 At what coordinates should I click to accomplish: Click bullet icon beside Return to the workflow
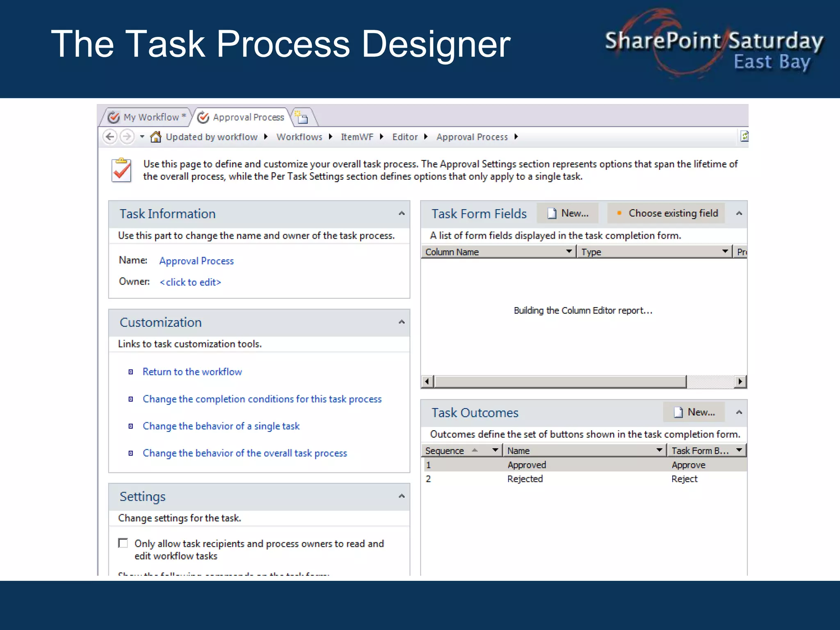[x=131, y=372]
